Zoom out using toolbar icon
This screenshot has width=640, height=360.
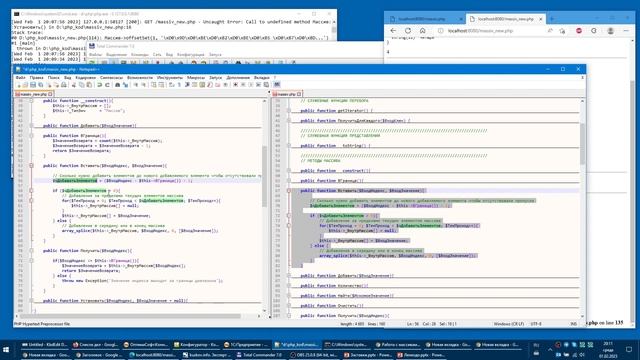(143, 85)
